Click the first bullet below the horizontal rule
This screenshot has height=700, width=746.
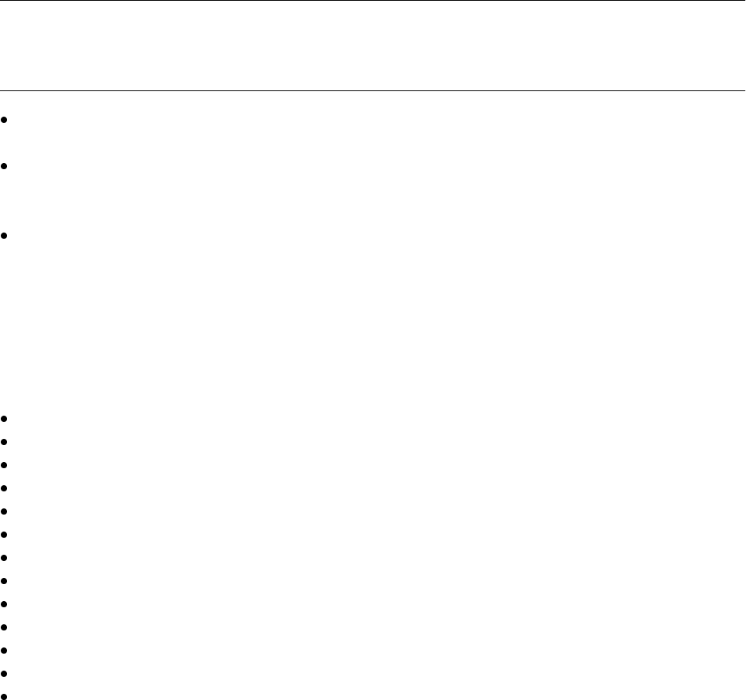pyautogui.click(x=4, y=120)
